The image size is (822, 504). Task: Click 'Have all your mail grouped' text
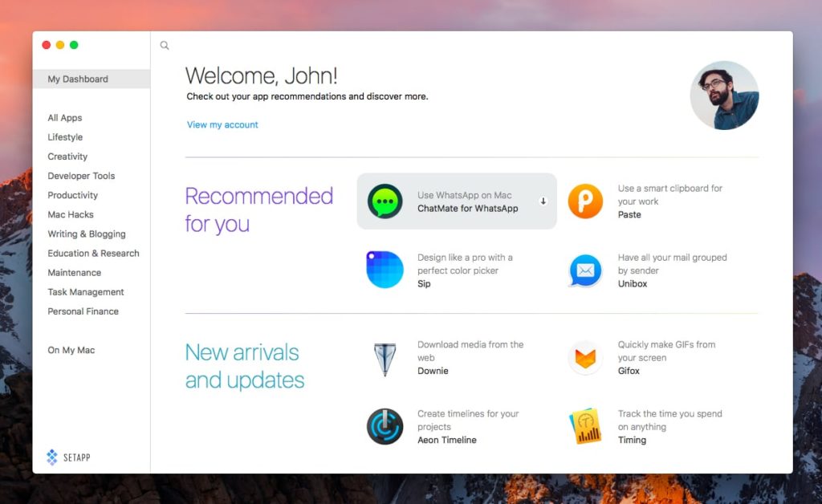pyautogui.click(x=672, y=264)
